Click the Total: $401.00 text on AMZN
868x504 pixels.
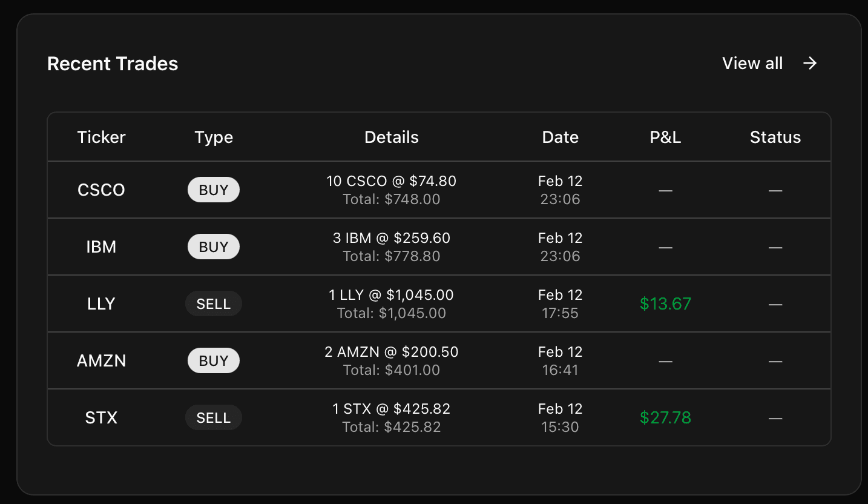tap(392, 370)
